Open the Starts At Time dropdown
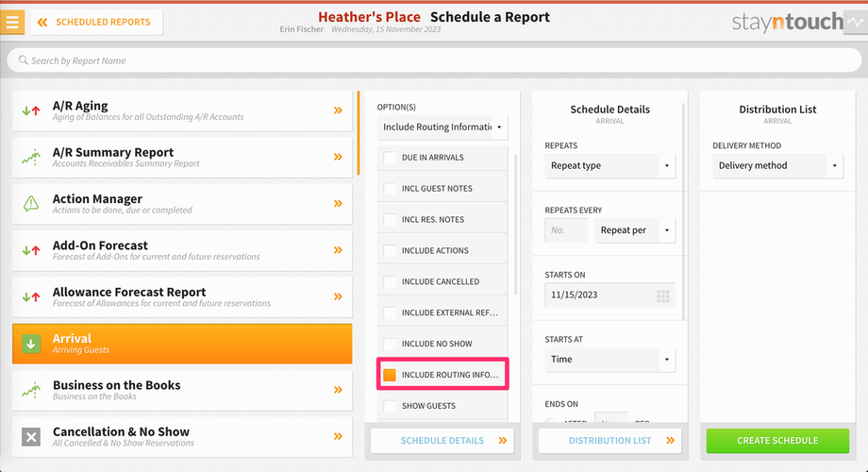868x472 pixels. 610,360
